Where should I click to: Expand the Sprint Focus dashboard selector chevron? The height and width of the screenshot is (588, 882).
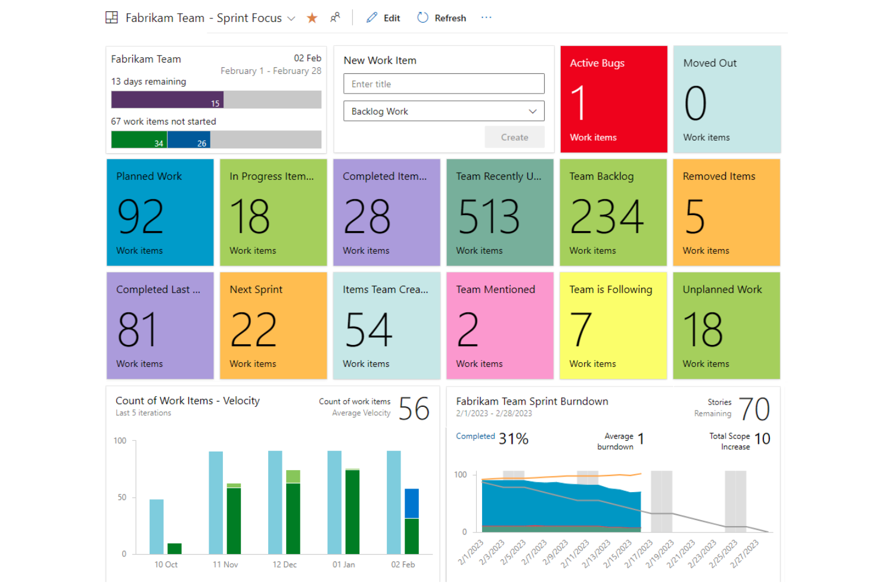tap(291, 18)
